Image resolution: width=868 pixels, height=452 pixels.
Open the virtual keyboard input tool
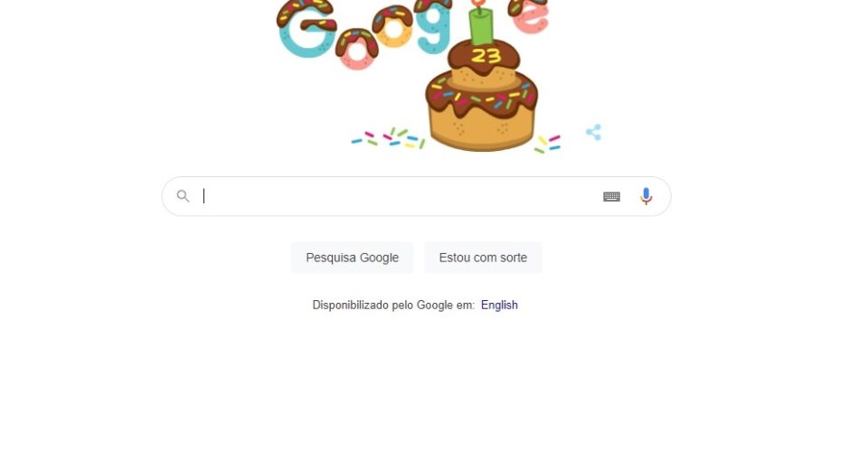(x=611, y=196)
